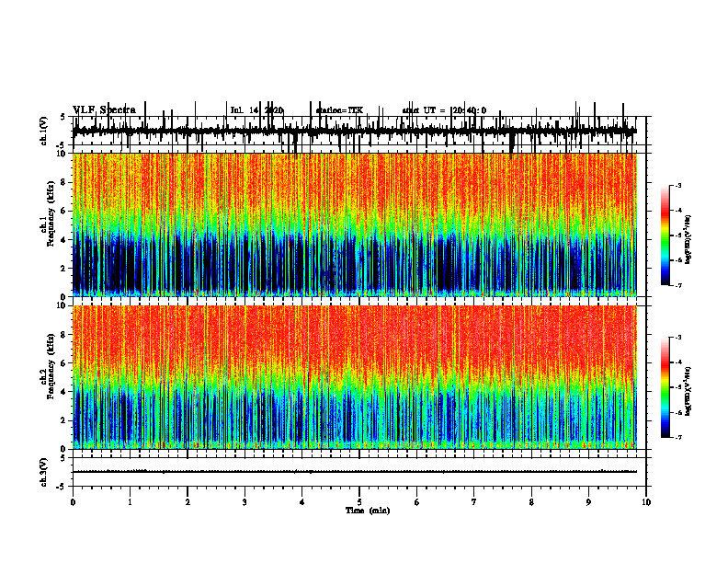Viewport: 728px width, 563px height.
Task: Click the '2' tick on ch.2 frequency axis
Action: coord(64,420)
